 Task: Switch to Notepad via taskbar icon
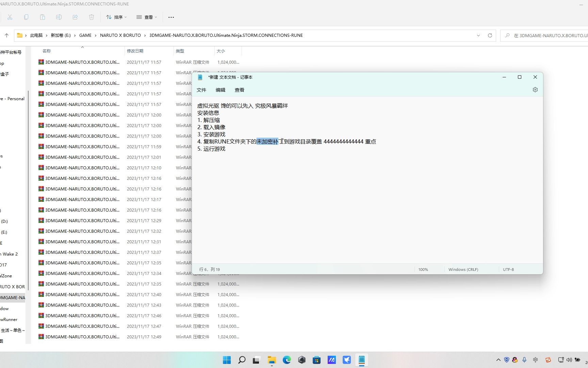point(362,360)
